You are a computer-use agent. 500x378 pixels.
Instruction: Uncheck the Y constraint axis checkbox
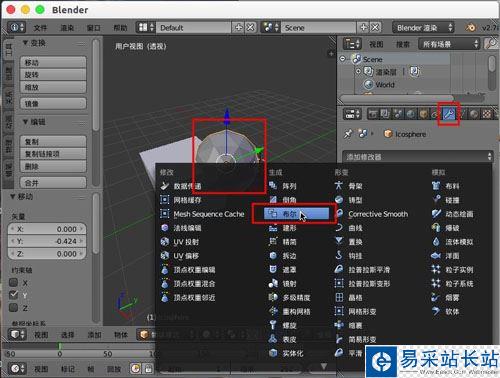pos(13,295)
